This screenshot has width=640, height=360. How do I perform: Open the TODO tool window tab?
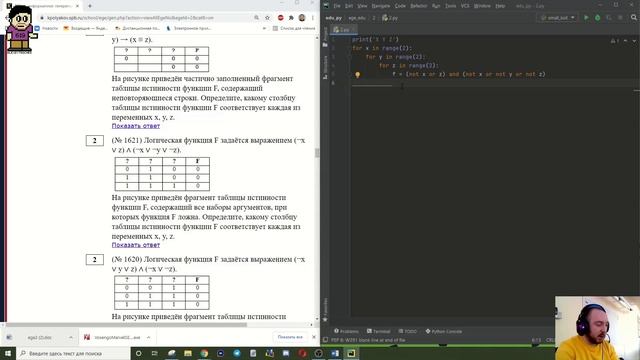click(x=407, y=331)
